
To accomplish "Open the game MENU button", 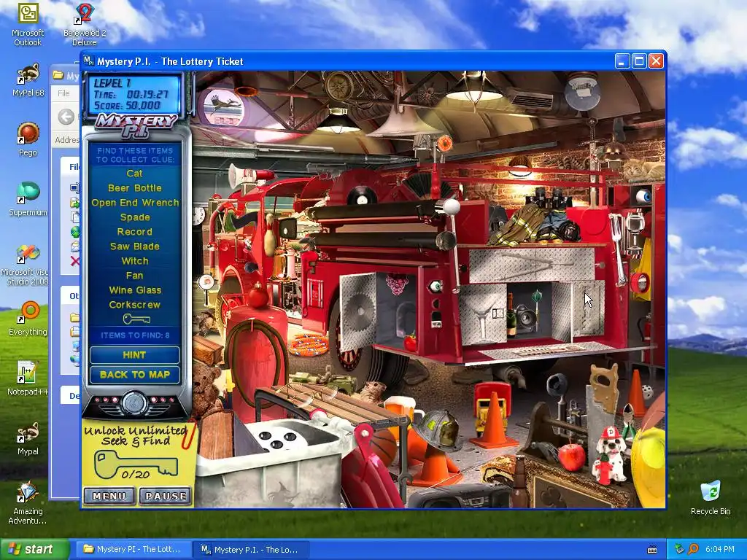I will [109, 496].
